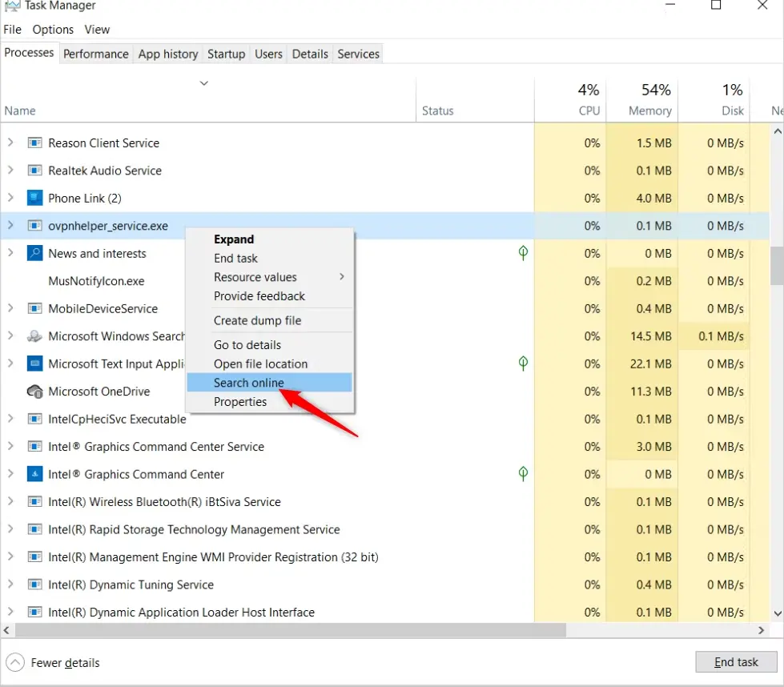The image size is (784, 687).
Task: Click the suspended leaf icon for Intel Graphics Command Center
Action: [x=523, y=473]
